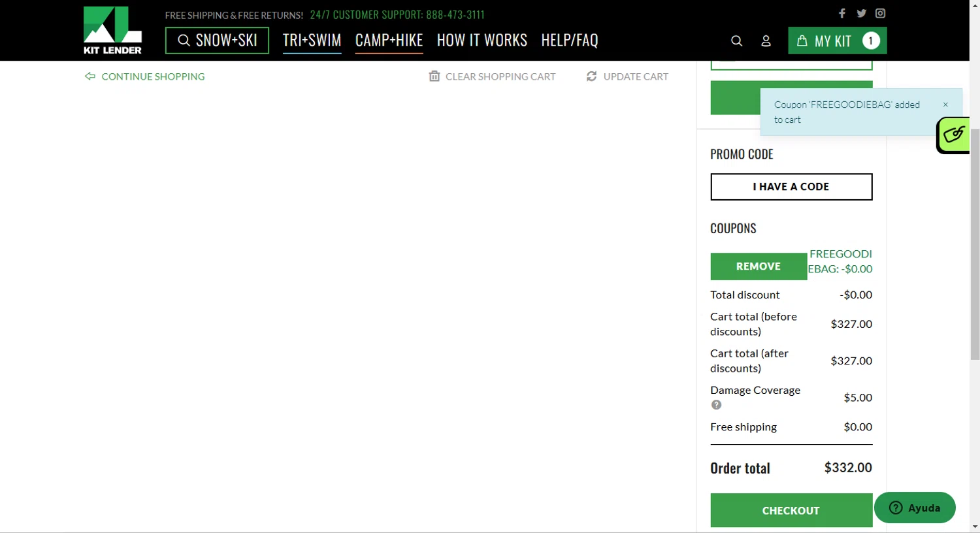The width and height of the screenshot is (980, 533).
Task: Click the Damage Coverage help question mark
Action: pyautogui.click(x=717, y=405)
